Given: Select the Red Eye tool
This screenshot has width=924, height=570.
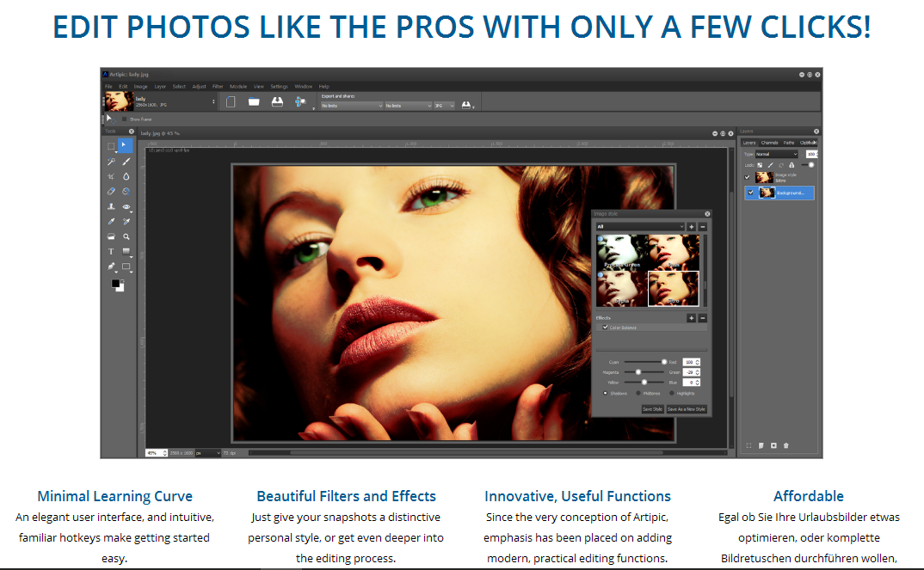Looking at the screenshot, I should 126,206.
